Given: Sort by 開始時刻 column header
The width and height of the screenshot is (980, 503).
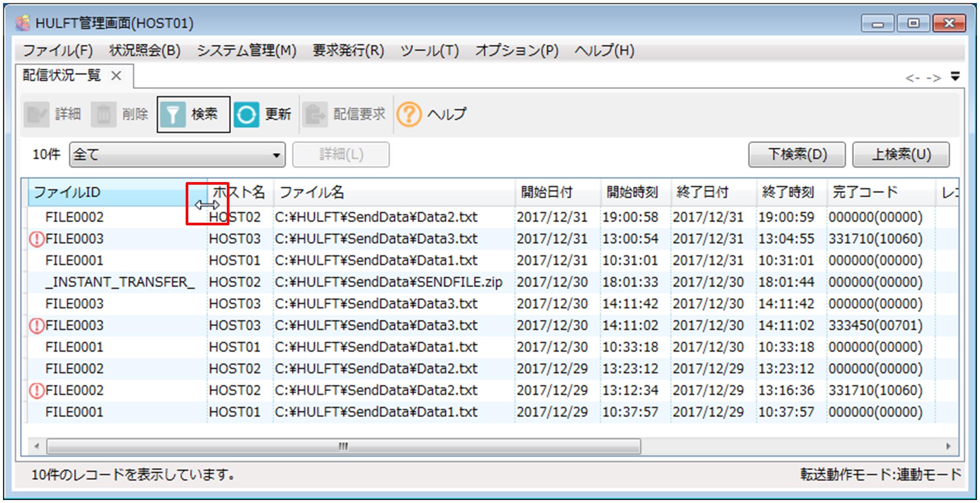Looking at the screenshot, I should pos(636,192).
